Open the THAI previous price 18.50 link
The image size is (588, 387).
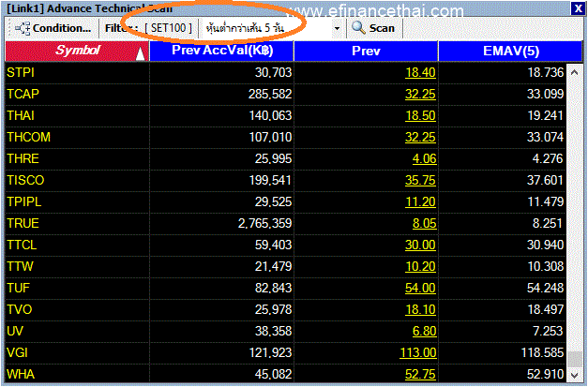point(420,115)
